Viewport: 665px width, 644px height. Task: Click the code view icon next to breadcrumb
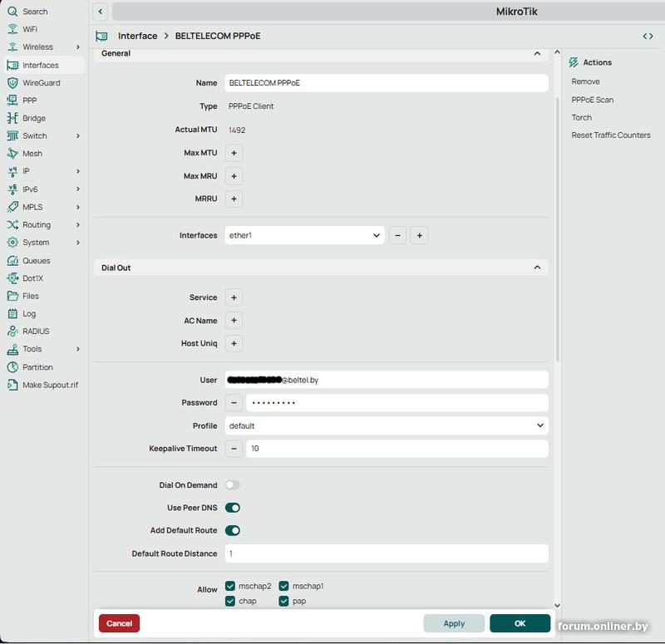[648, 36]
